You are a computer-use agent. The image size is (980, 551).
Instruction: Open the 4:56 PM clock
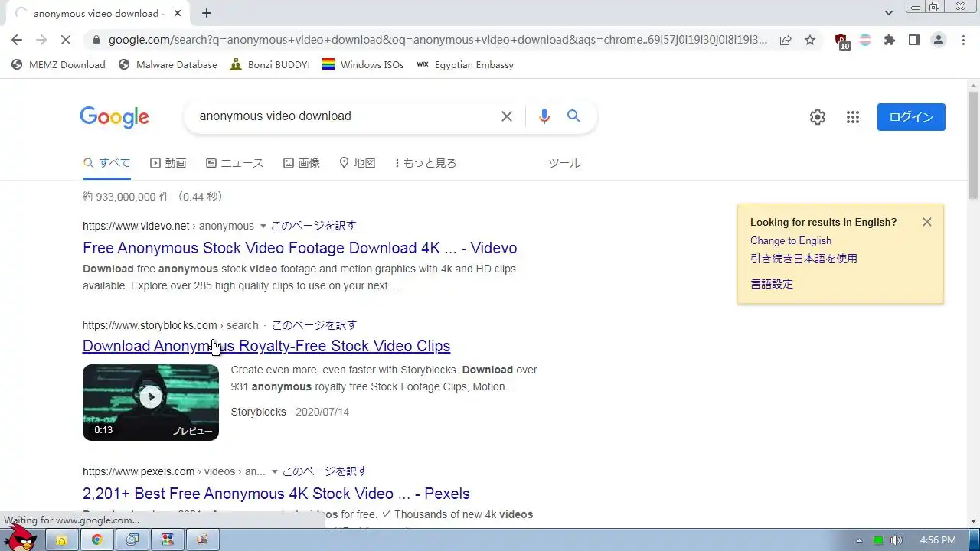coord(938,540)
